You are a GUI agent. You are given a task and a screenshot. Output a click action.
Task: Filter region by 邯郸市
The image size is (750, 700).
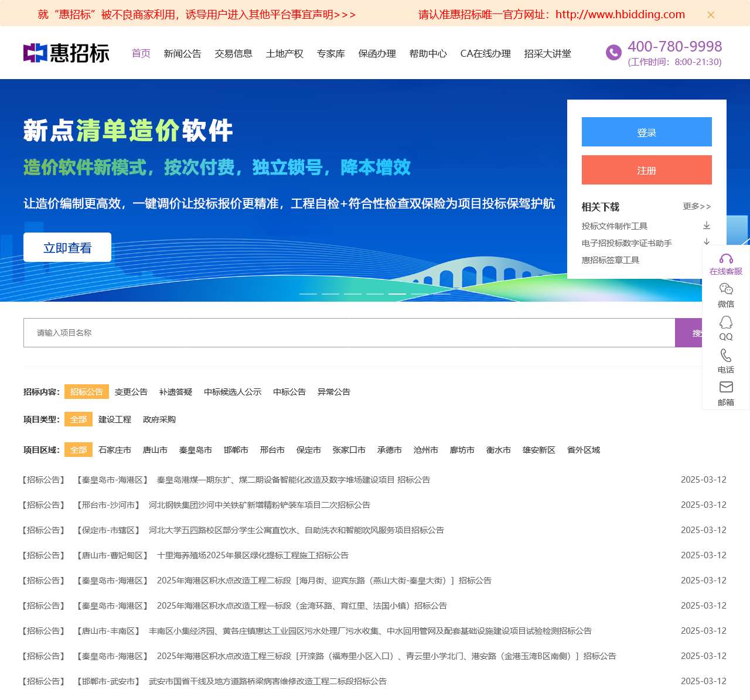(x=236, y=450)
